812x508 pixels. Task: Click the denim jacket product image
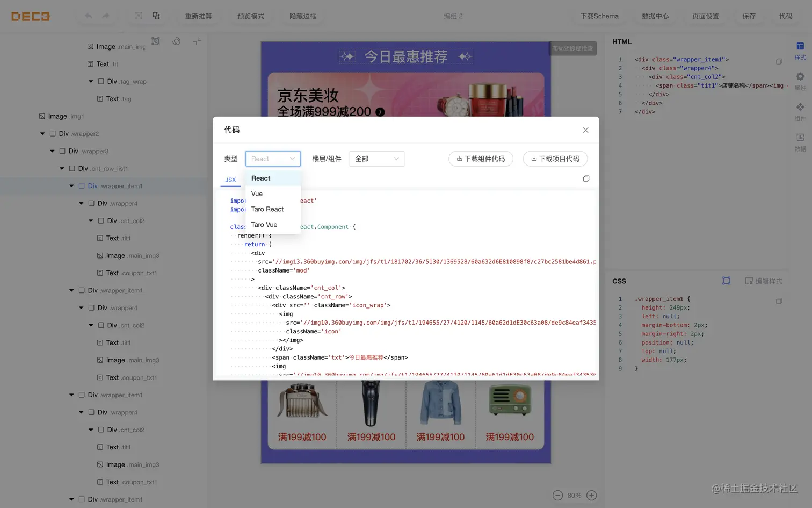(440, 403)
